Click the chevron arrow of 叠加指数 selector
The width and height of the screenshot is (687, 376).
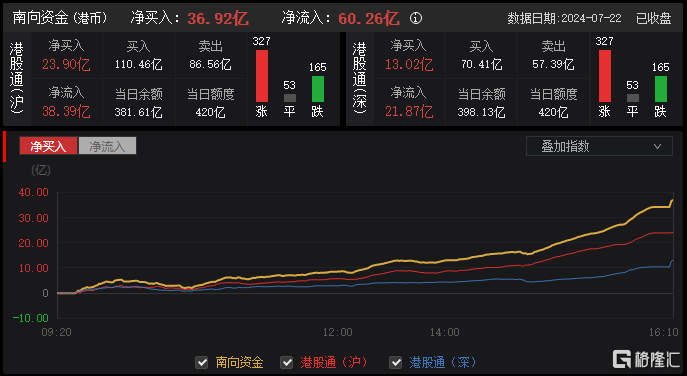(x=657, y=146)
